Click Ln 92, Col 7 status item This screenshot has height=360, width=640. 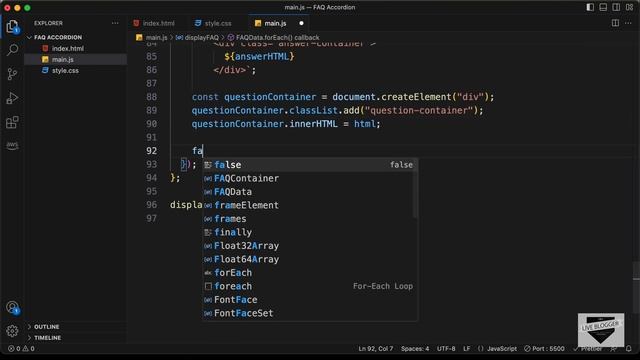(x=376, y=349)
